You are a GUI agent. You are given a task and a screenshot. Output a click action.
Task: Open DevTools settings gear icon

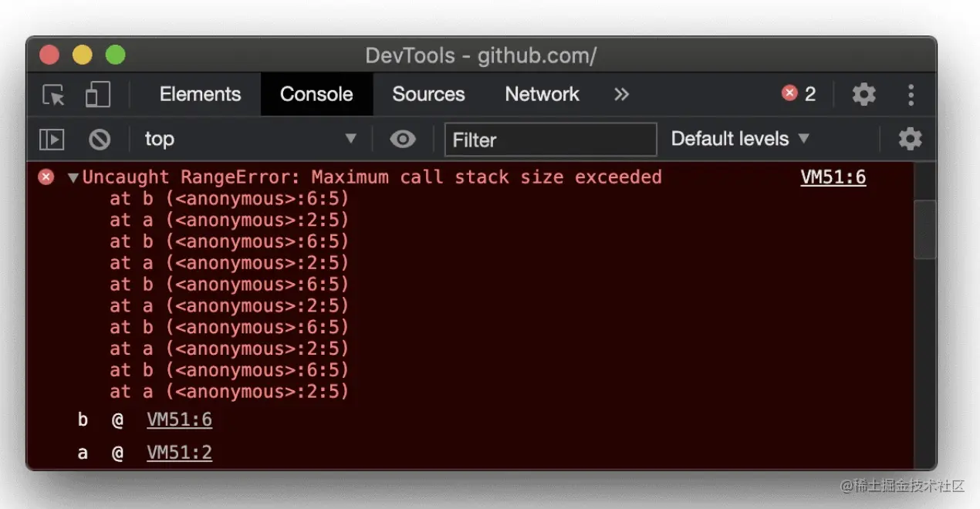pyautogui.click(x=863, y=95)
